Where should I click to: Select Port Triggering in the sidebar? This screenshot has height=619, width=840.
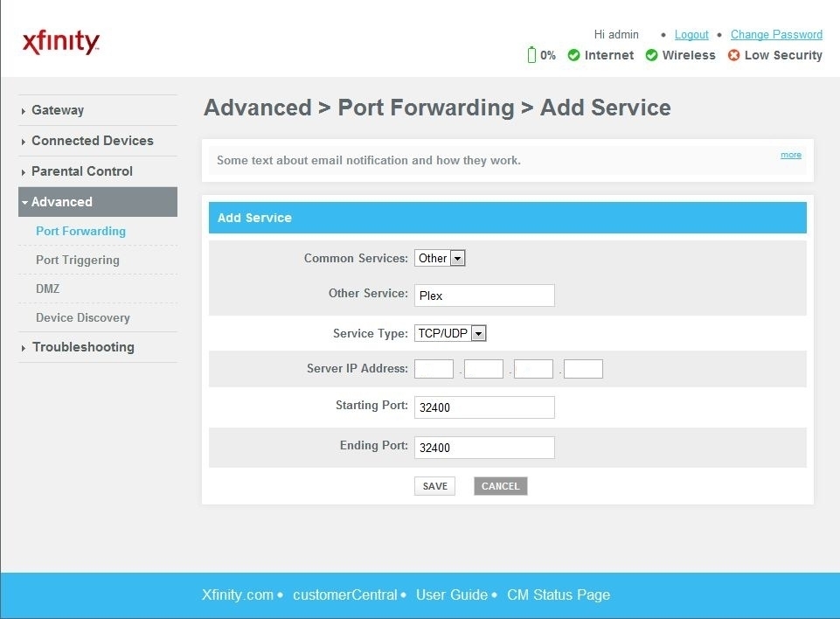(77, 260)
